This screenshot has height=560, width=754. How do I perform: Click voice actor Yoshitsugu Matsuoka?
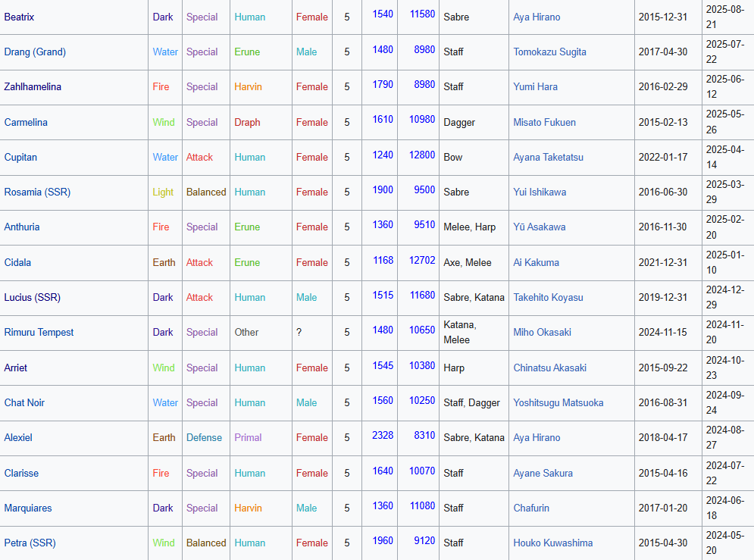(558, 403)
